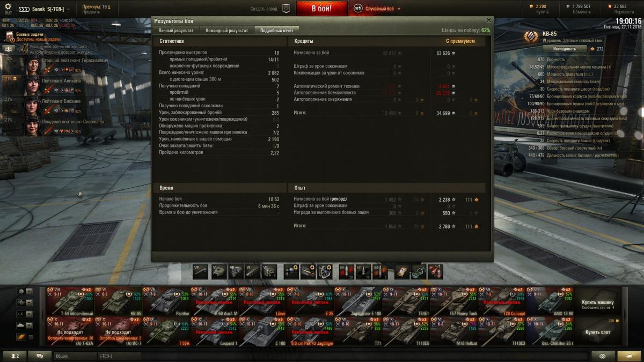The height and width of the screenshot is (362, 644).
Task: Open the messages envelope button
Action: point(628,356)
